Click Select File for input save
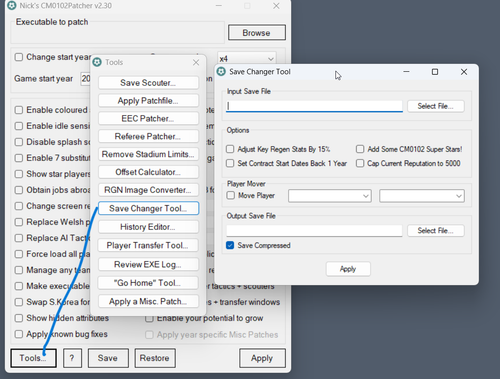Screen dimensions: 500x379 tap(436, 106)
